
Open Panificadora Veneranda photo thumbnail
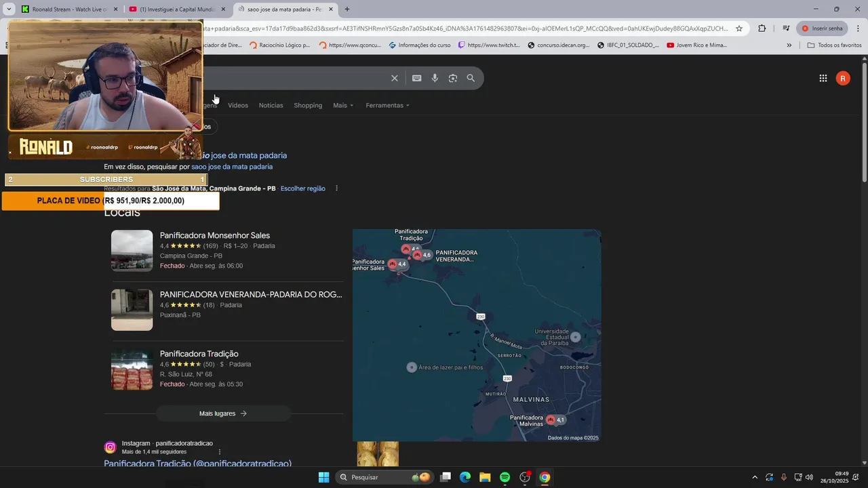[132, 310]
